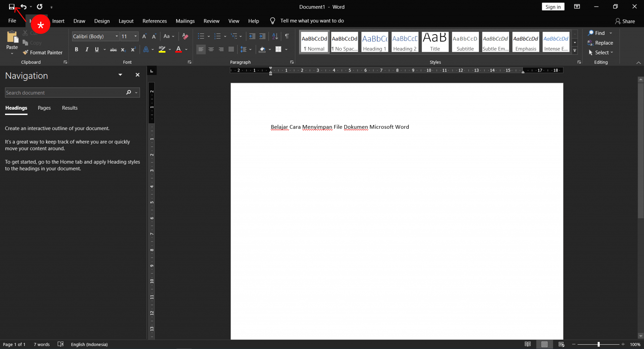This screenshot has height=349, width=644.
Task: Open the spelling proofing icon in the status bar
Action: coord(61,344)
